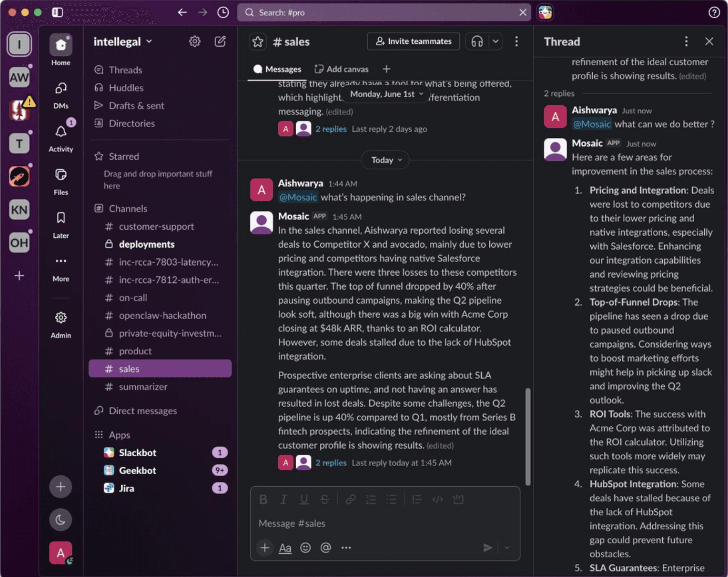Screen dimensions: 728x577
Task: Select the Messages tab
Action: (277, 69)
